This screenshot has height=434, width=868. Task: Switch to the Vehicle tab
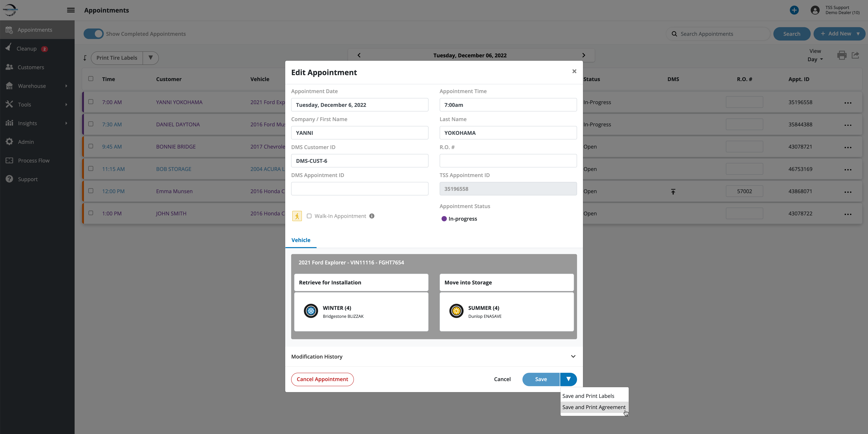coord(301,240)
